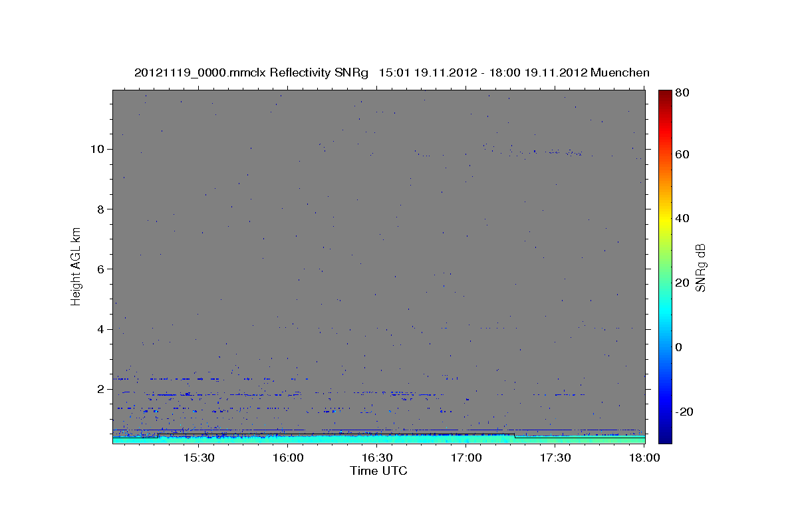Select the 17:00 time tick label
The image size is (798, 532).
pos(466,458)
